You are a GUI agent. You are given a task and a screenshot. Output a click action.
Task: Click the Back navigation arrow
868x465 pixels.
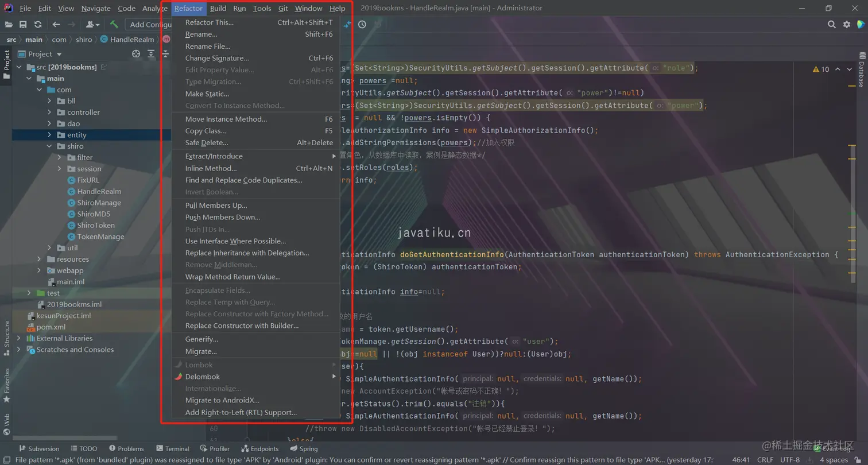coord(56,25)
